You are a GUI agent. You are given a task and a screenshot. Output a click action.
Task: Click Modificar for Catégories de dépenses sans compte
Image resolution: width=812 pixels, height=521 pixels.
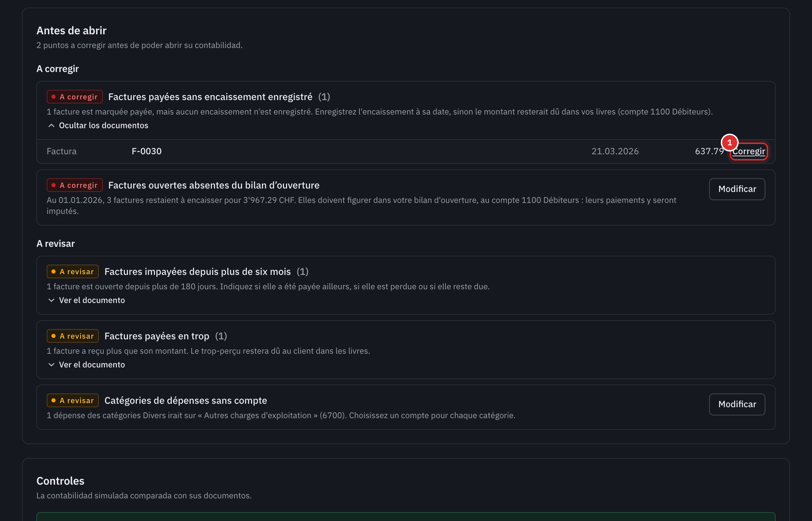click(737, 404)
